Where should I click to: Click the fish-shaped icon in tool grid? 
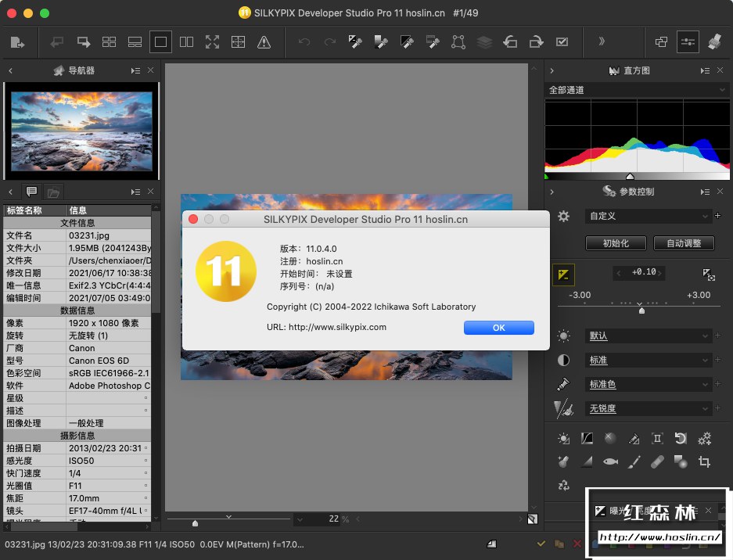[610, 462]
